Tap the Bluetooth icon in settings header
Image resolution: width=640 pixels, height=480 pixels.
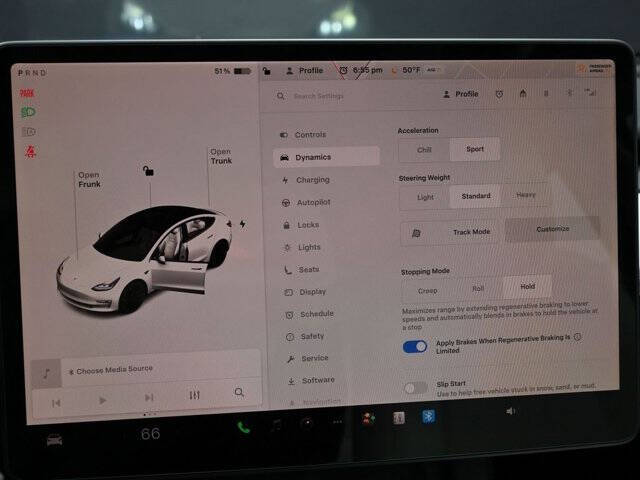coord(570,93)
